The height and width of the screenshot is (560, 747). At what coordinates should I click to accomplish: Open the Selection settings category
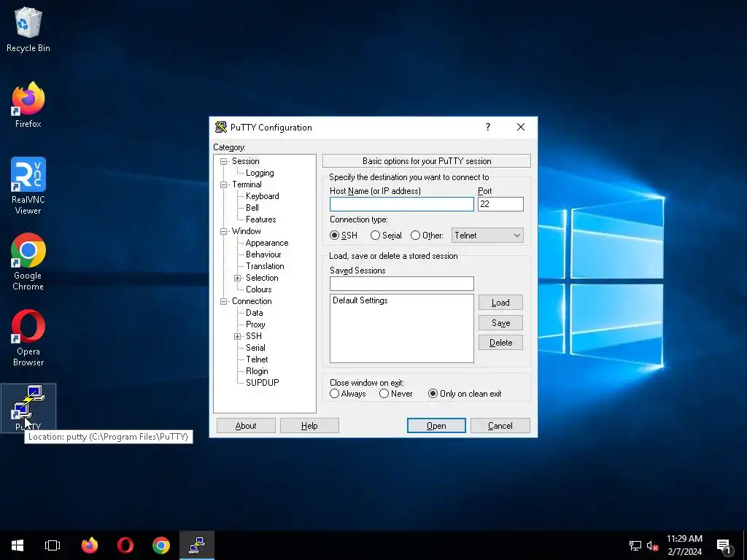[262, 278]
